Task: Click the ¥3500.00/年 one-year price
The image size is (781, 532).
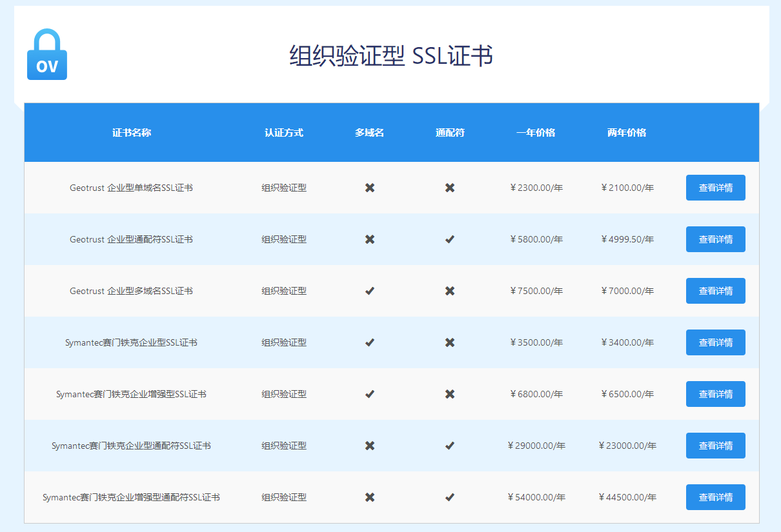Action: point(536,342)
